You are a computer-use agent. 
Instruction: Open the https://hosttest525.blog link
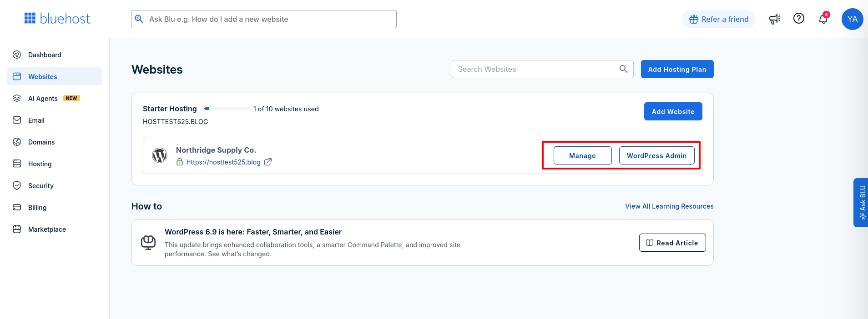pyautogui.click(x=224, y=162)
